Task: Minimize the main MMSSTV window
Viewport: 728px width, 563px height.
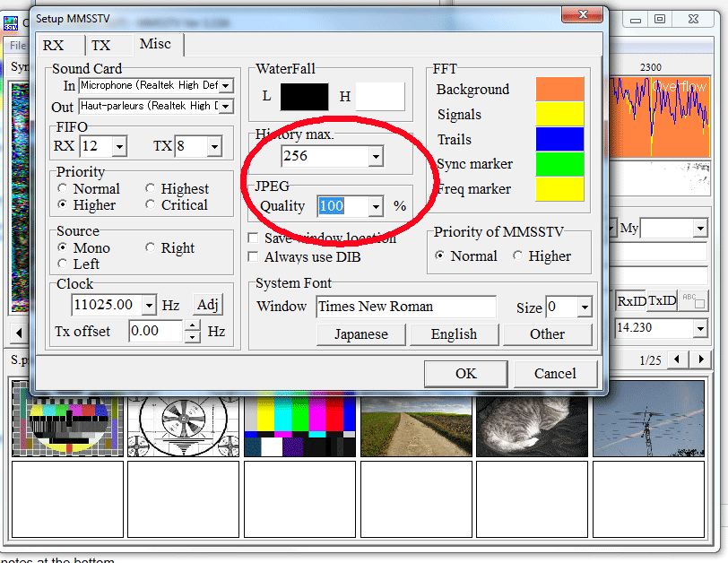Action: tap(636, 19)
